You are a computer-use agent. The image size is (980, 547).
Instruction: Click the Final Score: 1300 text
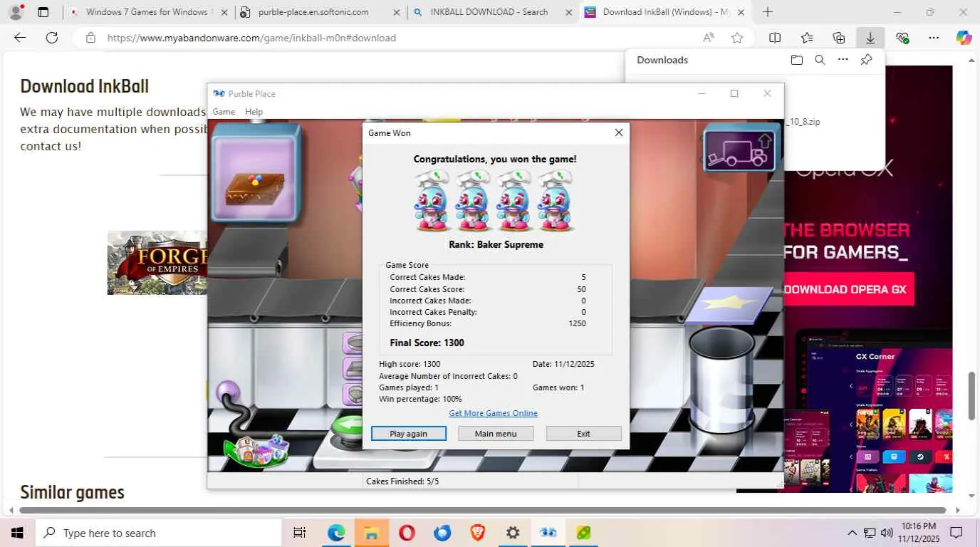(x=427, y=343)
